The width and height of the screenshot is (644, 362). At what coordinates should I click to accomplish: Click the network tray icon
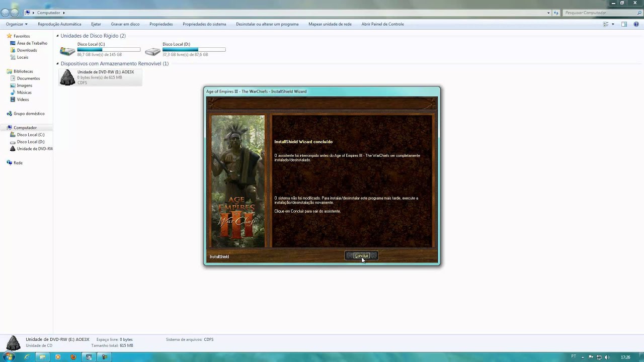click(599, 357)
